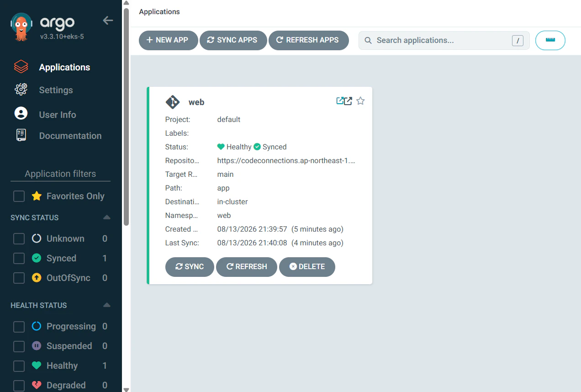581x392 pixels.
Task: Click the git icon on web card
Action: pyautogui.click(x=173, y=102)
